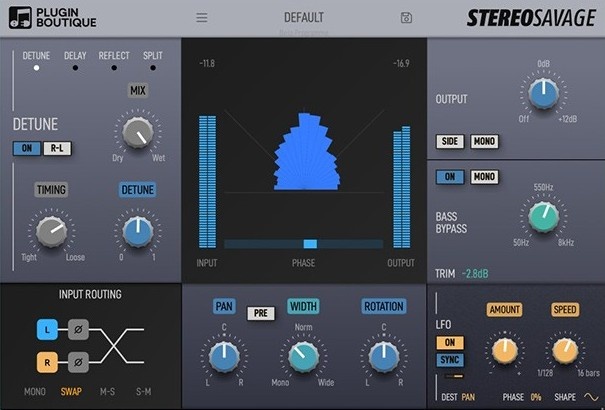Click the SPLIT mode label
The width and height of the screenshot is (605, 410).
pos(153,56)
